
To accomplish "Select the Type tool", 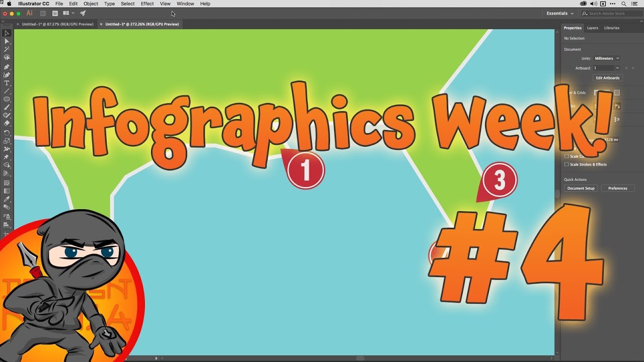I will (7, 83).
